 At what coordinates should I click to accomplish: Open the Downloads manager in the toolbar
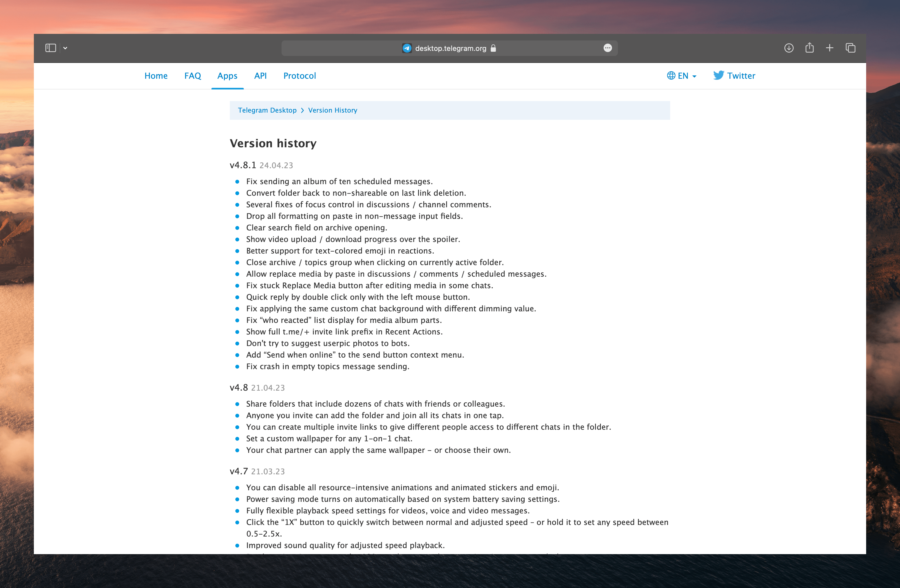[789, 48]
